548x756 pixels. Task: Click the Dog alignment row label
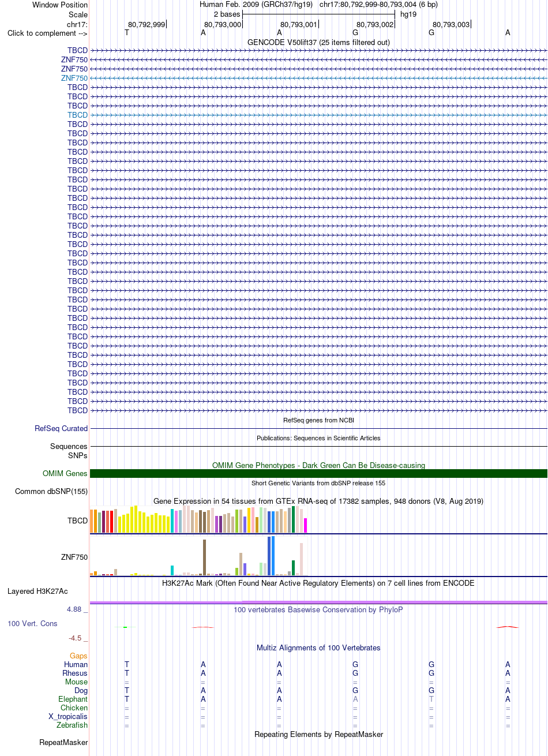pos(81,691)
